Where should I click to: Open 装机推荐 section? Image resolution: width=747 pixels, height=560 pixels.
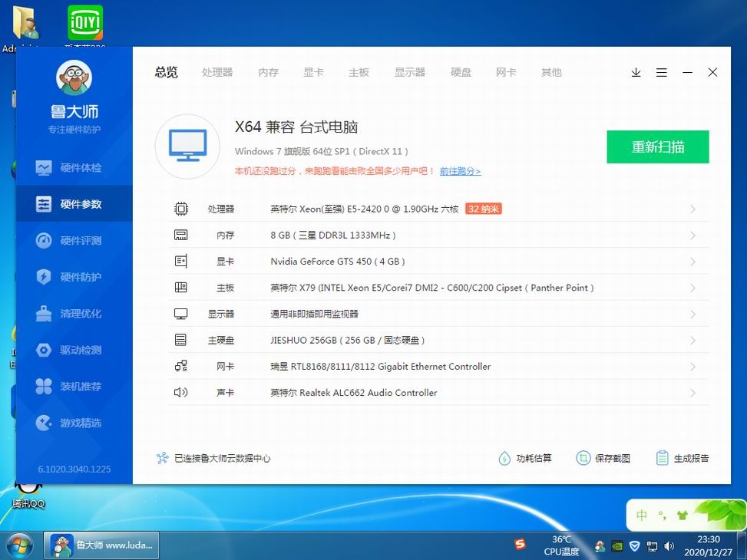(x=74, y=387)
